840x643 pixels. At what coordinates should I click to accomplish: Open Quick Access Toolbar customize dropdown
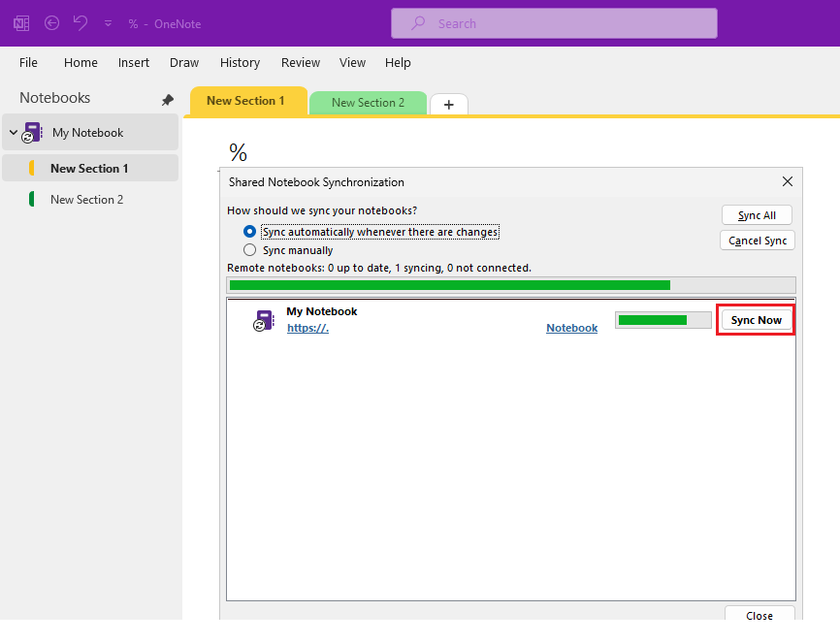pyautogui.click(x=109, y=23)
